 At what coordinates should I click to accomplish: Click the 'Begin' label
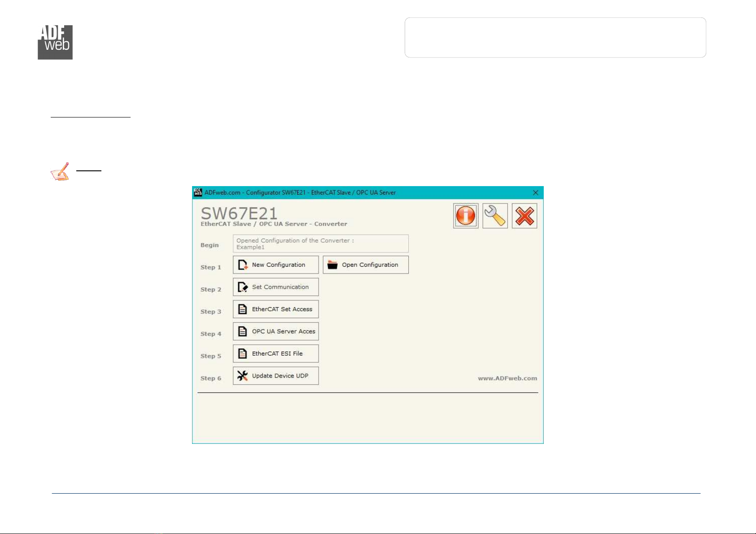click(210, 245)
